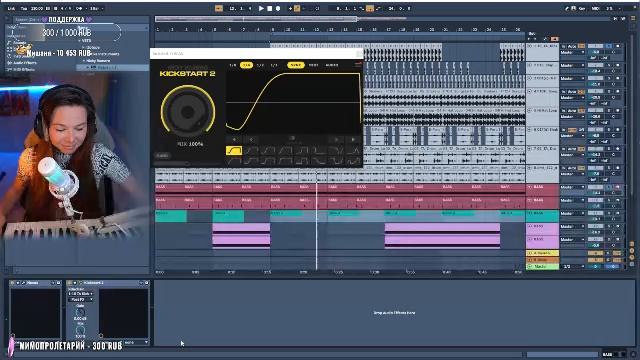The height and width of the screenshot is (360, 640).
Task: Toggle the MIDI map mode switch
Action: 596,8
